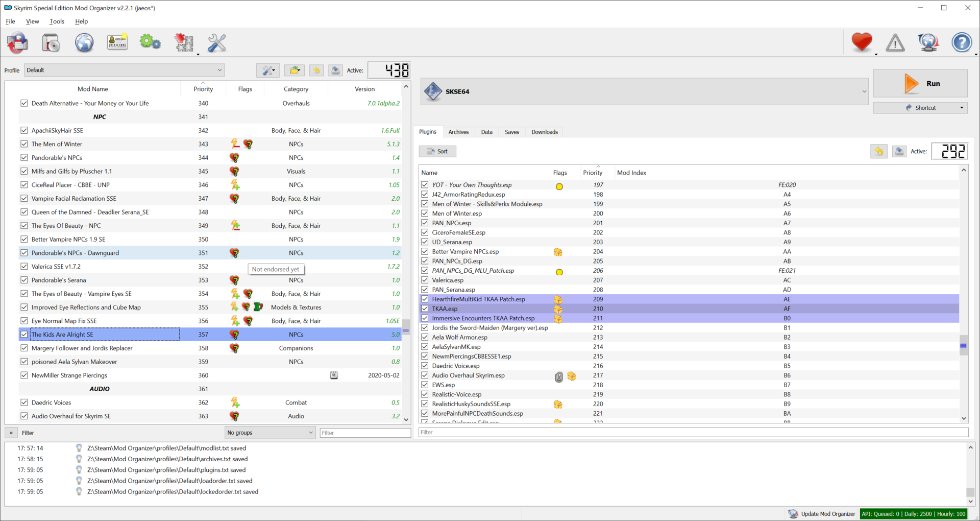The width and height of the screenshot is (980, 521).
Task: Disable J42_ArmorRatingRedux.esp plugin
Action: coord(425,194)
